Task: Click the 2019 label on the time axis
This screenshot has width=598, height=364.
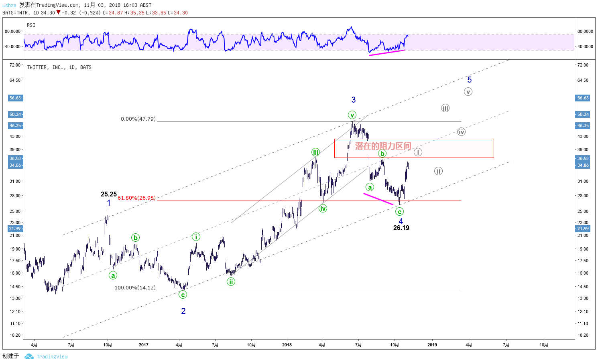Action: point(432,345)
